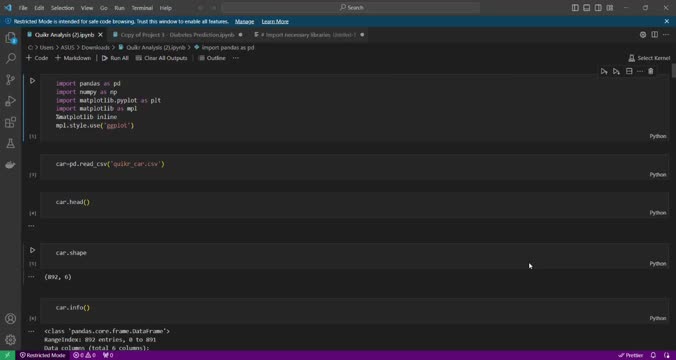Toggle the secondary side bar layout
The width and height of the screenshot is (676, 360).
point(598,8)
